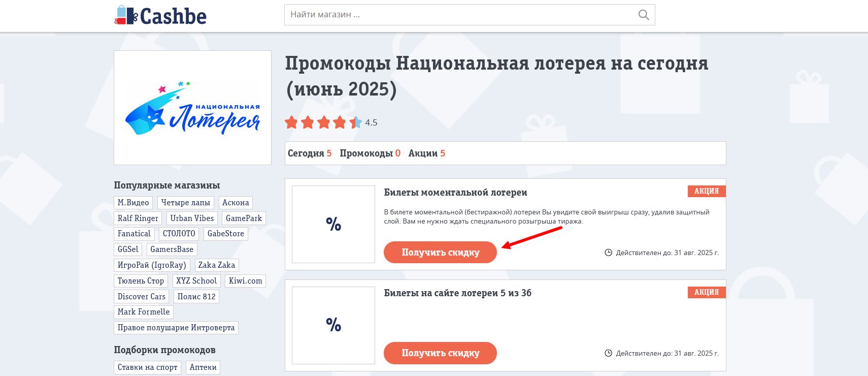The width and height of the screenshot is (868, 376).
Task: Open GamersBase store tag
Action: pos(172,249)
